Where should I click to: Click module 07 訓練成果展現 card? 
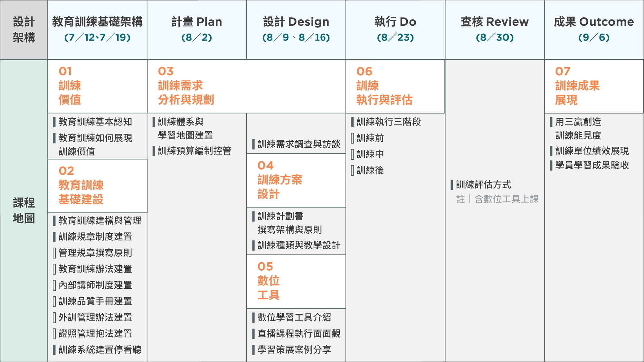(594, 86)
